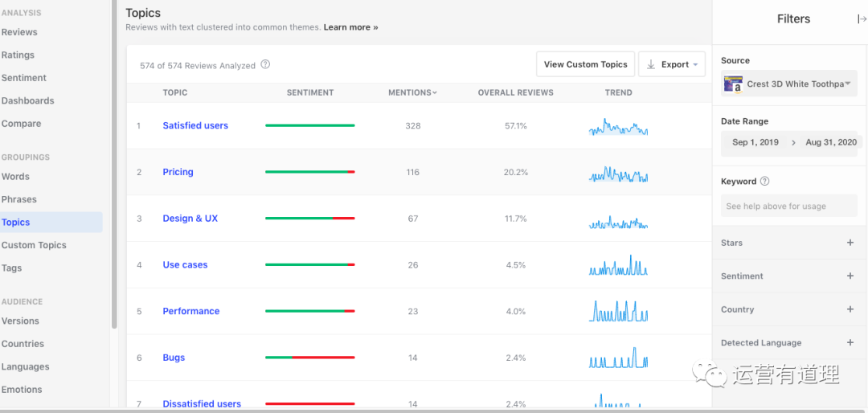Expand the Detected Language filter

(850, 342)
